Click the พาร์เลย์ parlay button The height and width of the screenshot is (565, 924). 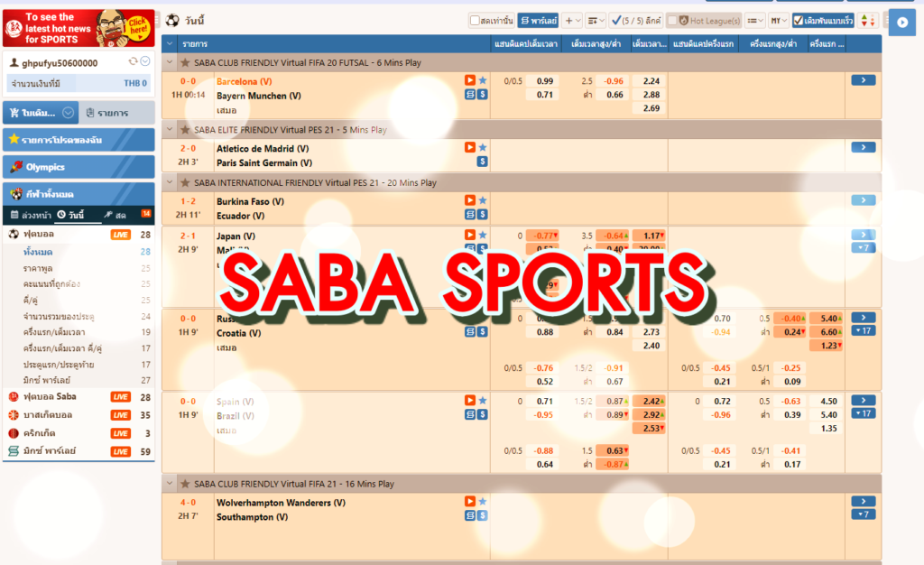pos(539,21)
